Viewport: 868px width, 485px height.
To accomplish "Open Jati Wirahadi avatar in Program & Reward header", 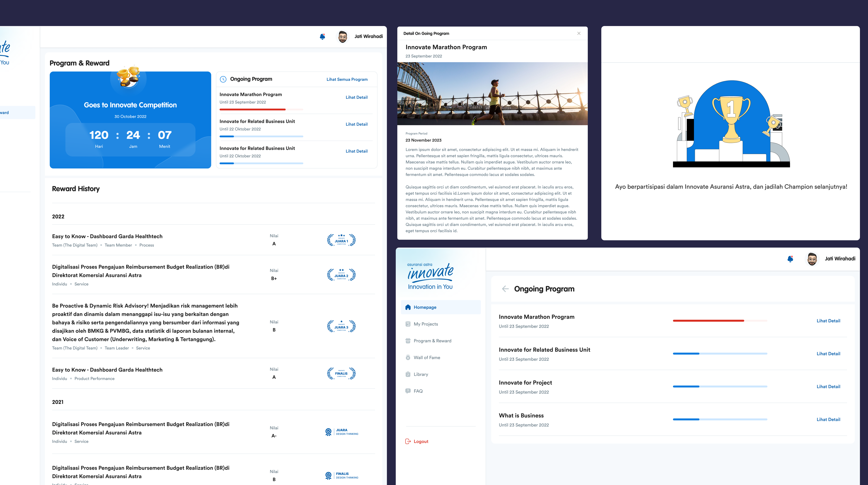I will [342, 36].
